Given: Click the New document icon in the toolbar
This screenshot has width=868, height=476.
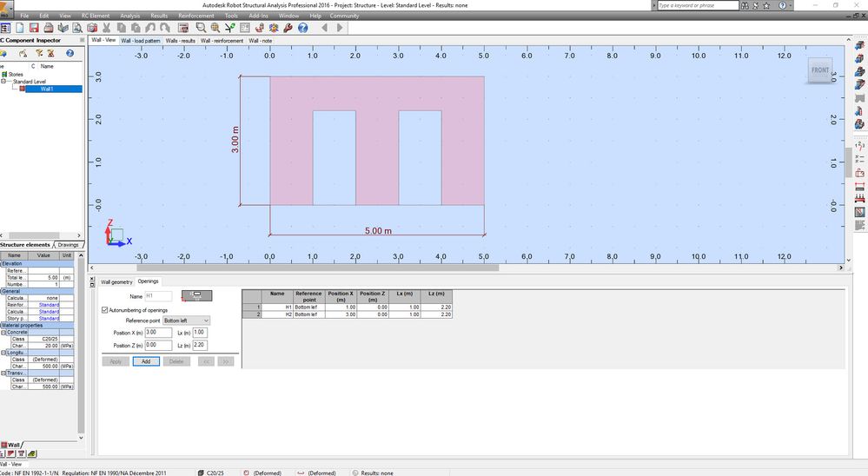Looking at the screenshot, I should [x=20, y=28].
